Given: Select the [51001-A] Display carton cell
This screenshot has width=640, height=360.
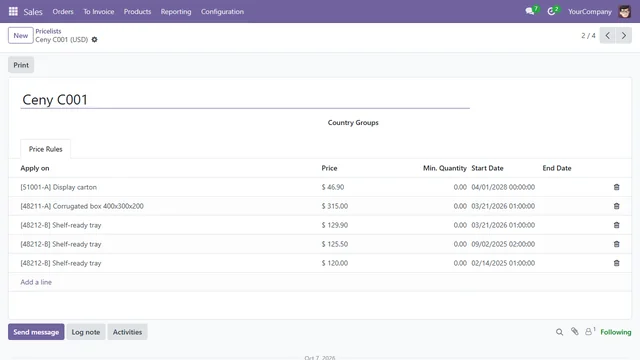Looking at the screenshot, I should (58, 187).
